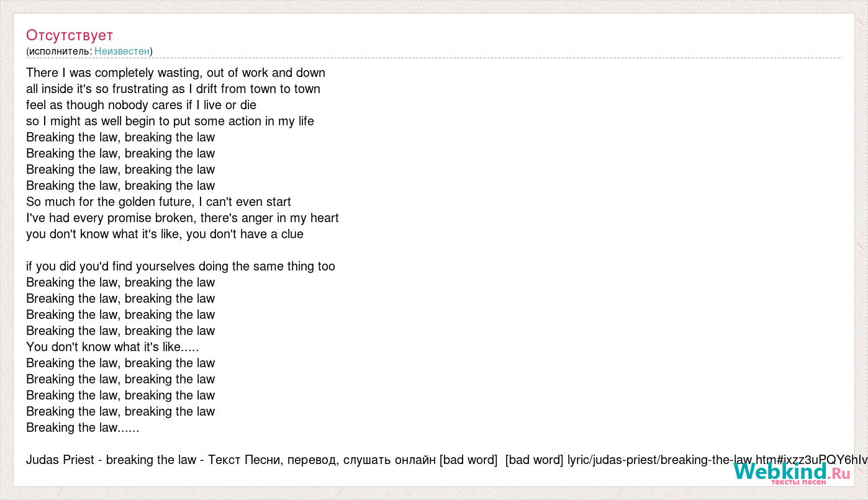This screenshot has height=500, width=868.
Task: Click the 'тексты песен' tagline under logo
Action: [x=798, y=482]
